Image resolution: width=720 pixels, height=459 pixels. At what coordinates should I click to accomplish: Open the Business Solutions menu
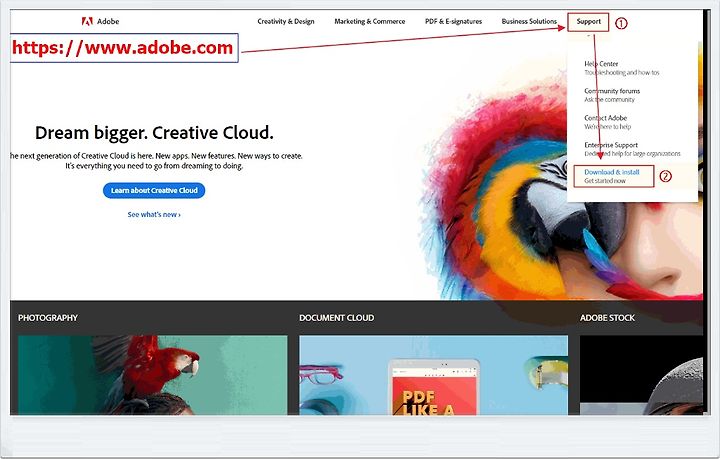tap(529, 21)
